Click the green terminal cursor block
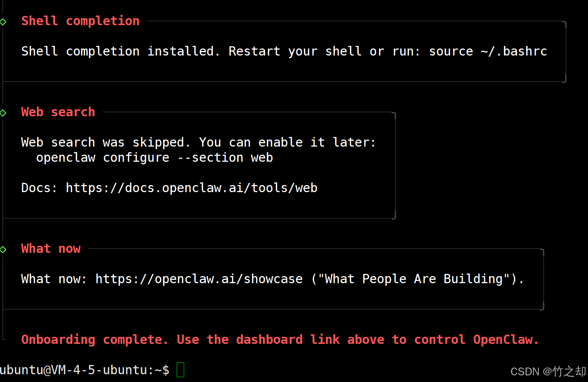This screenshot has width=588, height=382. coord(180,370)
